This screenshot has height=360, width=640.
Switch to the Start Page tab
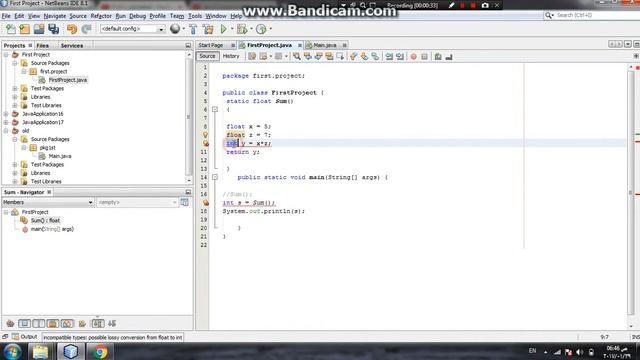(211, 45)
